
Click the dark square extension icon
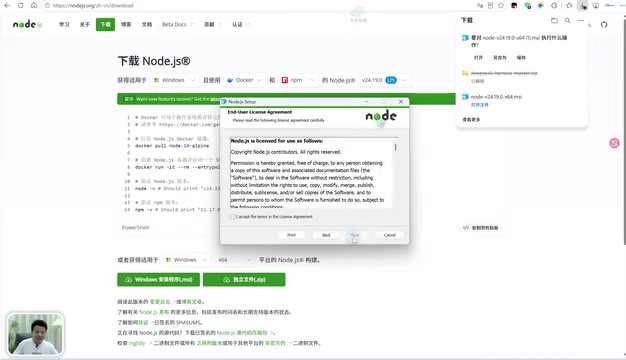click(514, 6)
